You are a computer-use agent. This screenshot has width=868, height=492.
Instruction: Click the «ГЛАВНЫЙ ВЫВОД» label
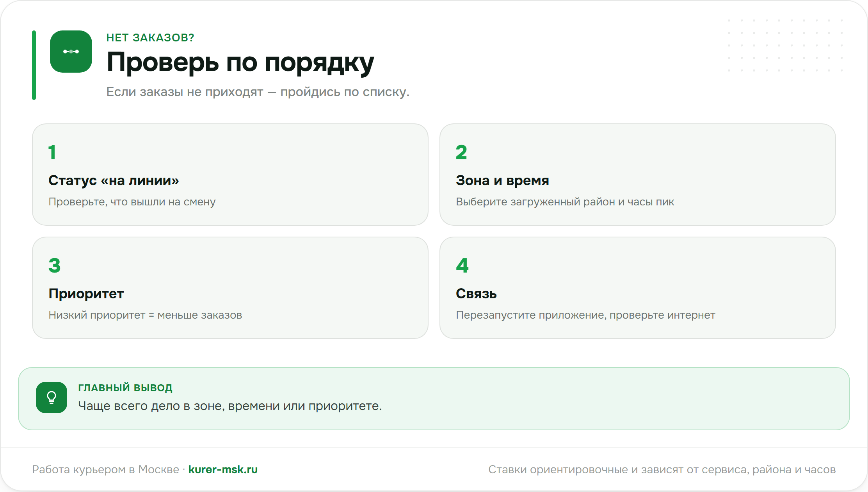tap(125, 388)
